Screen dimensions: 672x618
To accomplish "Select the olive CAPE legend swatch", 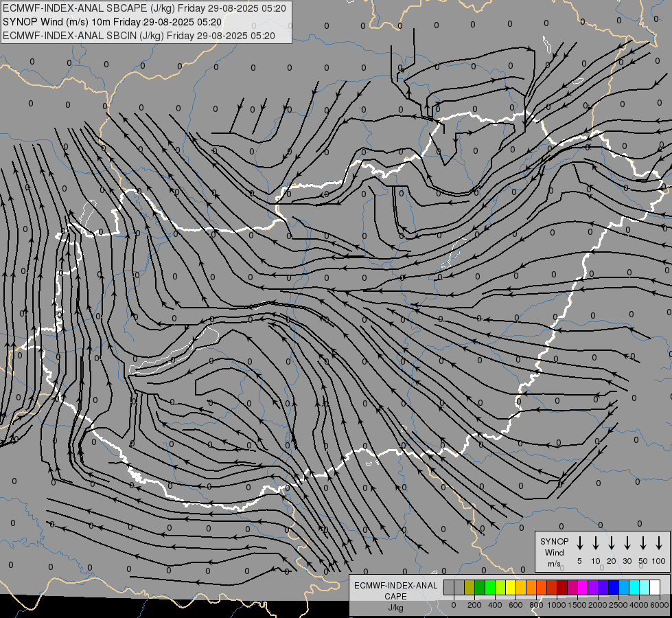I will click(470, 587).
